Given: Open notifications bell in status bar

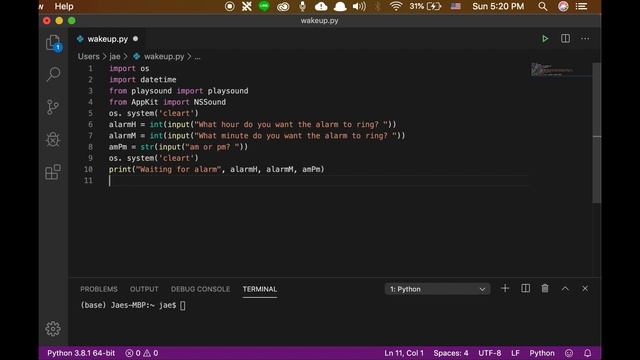Looking at the screenshot, I should 587,353.
